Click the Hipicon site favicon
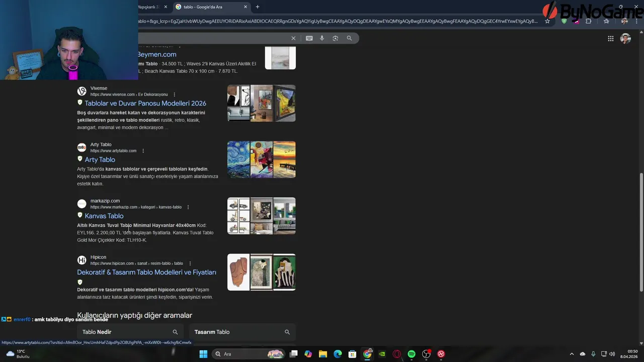This screenshot has height=362, width=644. (82, 260)
